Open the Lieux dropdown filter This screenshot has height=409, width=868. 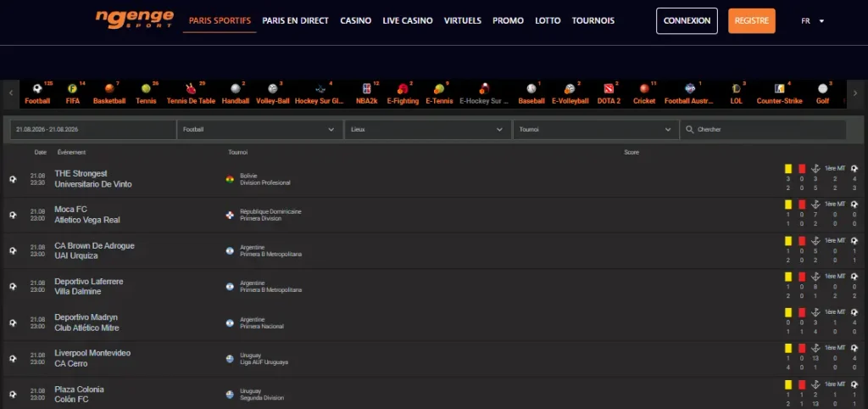click(428, 129)
